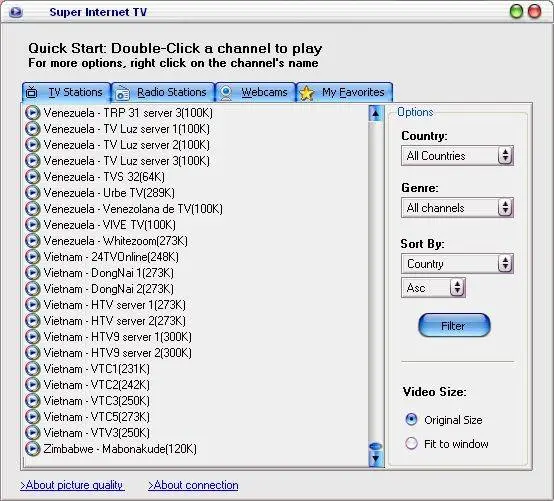Click play icon beside Vietnam - HTV server 2
This screenshot has width=554, height=501.
[x=33, y=321]
